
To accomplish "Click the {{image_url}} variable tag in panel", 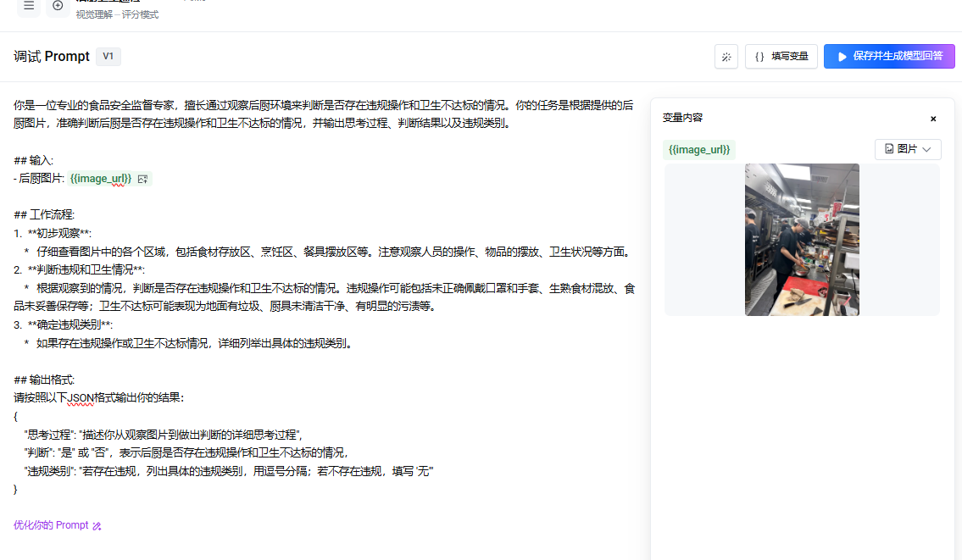I will [698, 150].
